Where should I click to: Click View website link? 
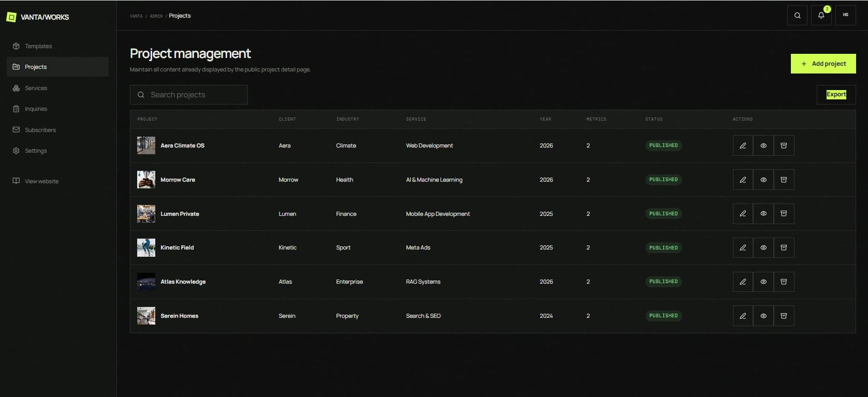point(57,181)
